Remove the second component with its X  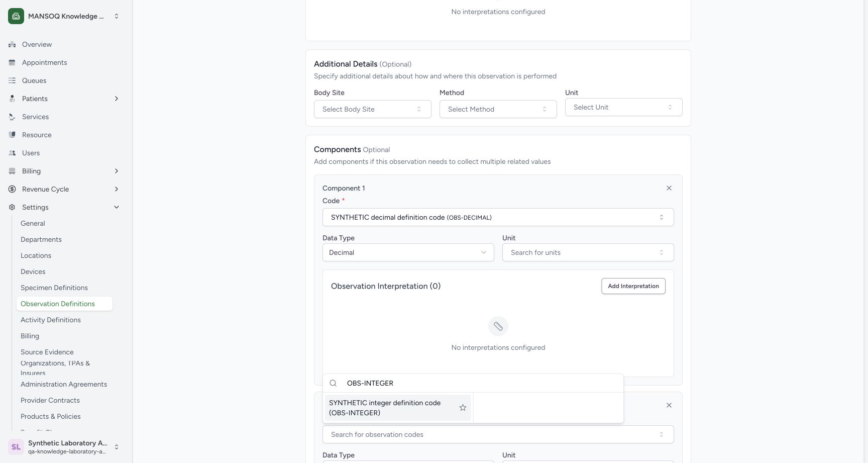[669, 405]
